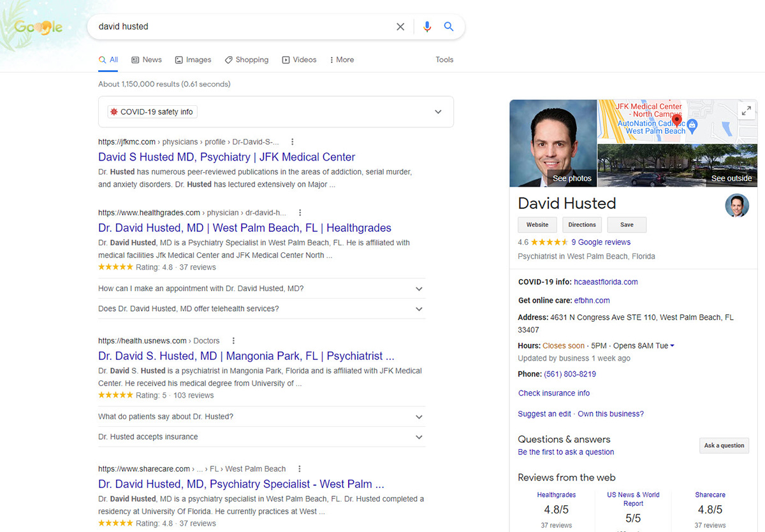Click the Directions button
This screenshot has height=532, width=765.
pos(582,225)
